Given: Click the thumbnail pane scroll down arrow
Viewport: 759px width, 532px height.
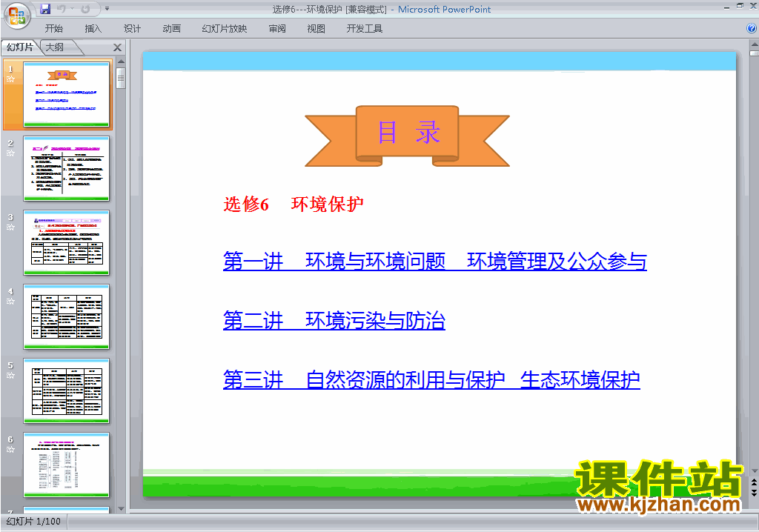Looking at the screenshot, I should 121,509.
